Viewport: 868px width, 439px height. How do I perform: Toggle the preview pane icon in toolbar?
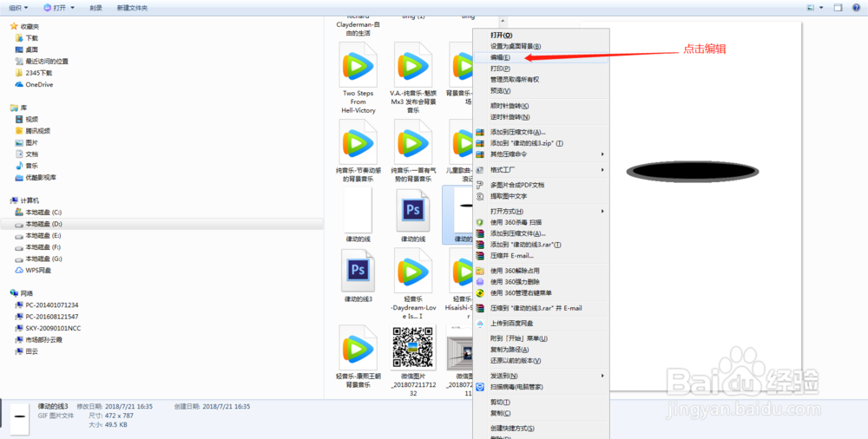click(838, 8)
